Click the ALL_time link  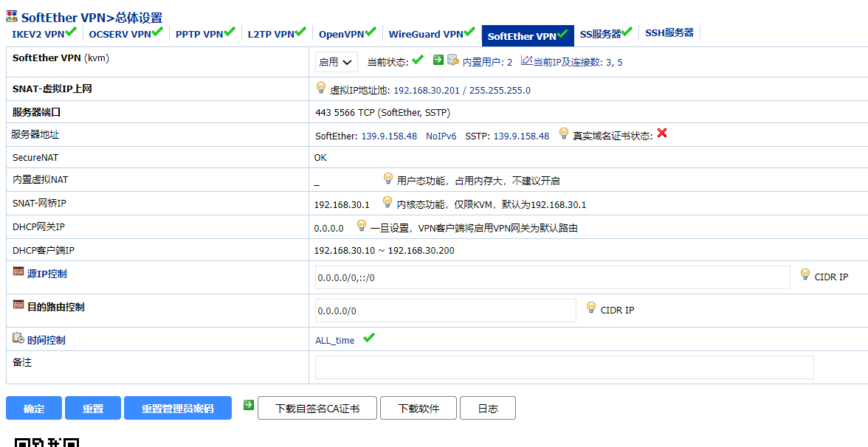click(x=335, y=340)
